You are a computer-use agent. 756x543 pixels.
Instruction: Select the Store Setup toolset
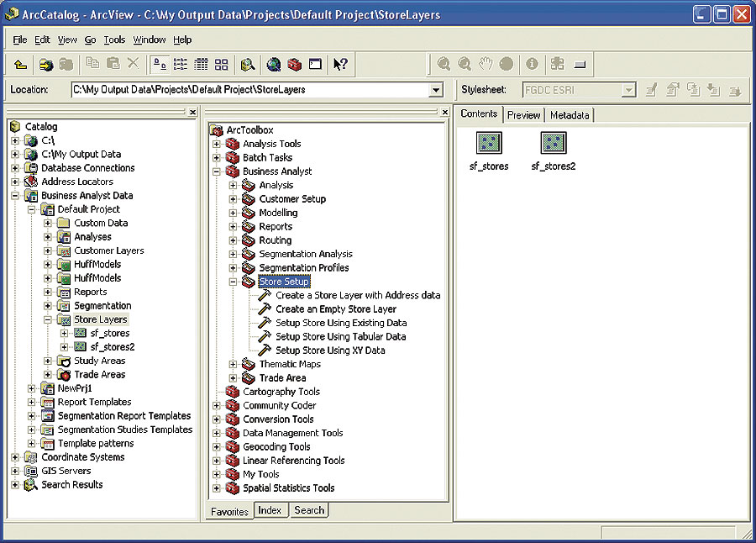[x=284, y=282]
